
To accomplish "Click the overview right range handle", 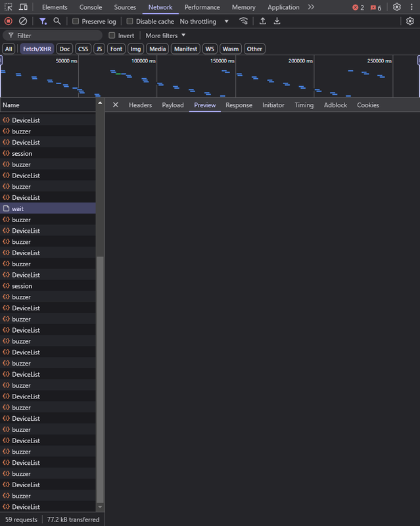I will (x=419, y=60).
